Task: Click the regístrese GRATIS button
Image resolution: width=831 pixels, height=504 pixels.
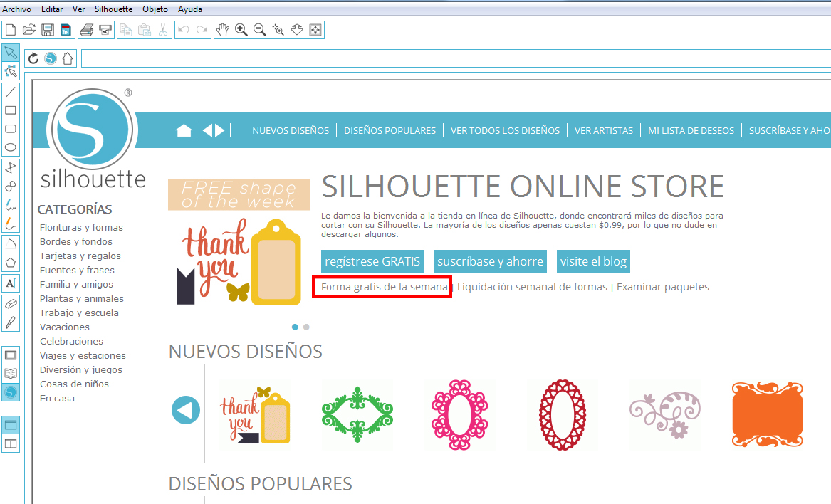Action: (x=372, y=261)
